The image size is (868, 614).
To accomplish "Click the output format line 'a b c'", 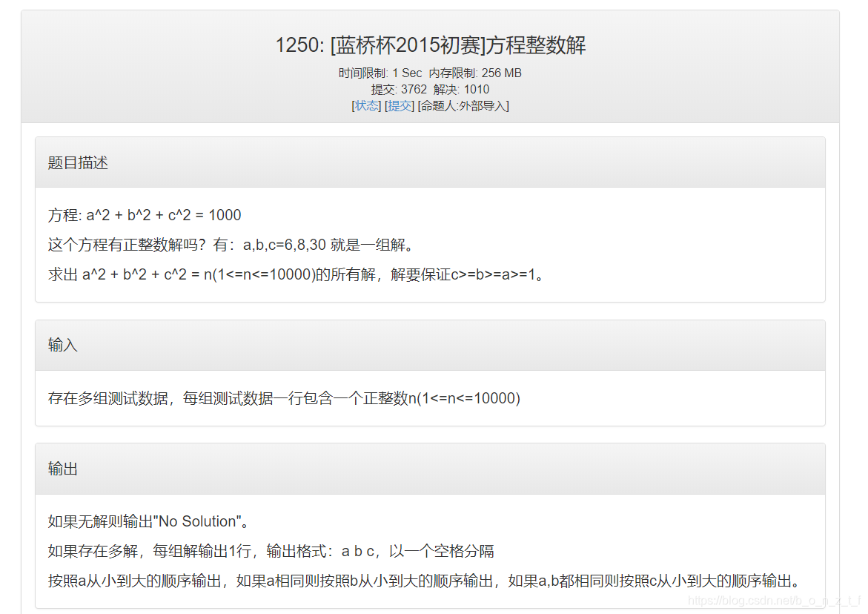I will [x=271, y=551].
